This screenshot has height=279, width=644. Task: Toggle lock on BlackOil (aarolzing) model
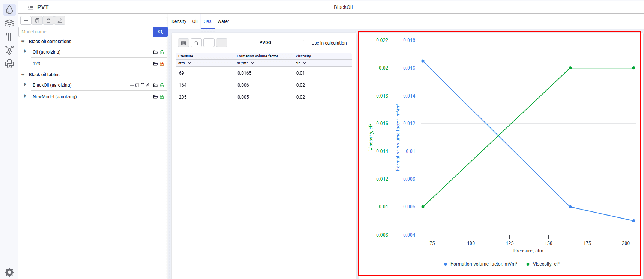pyautogui.click(x=162, y=85)
